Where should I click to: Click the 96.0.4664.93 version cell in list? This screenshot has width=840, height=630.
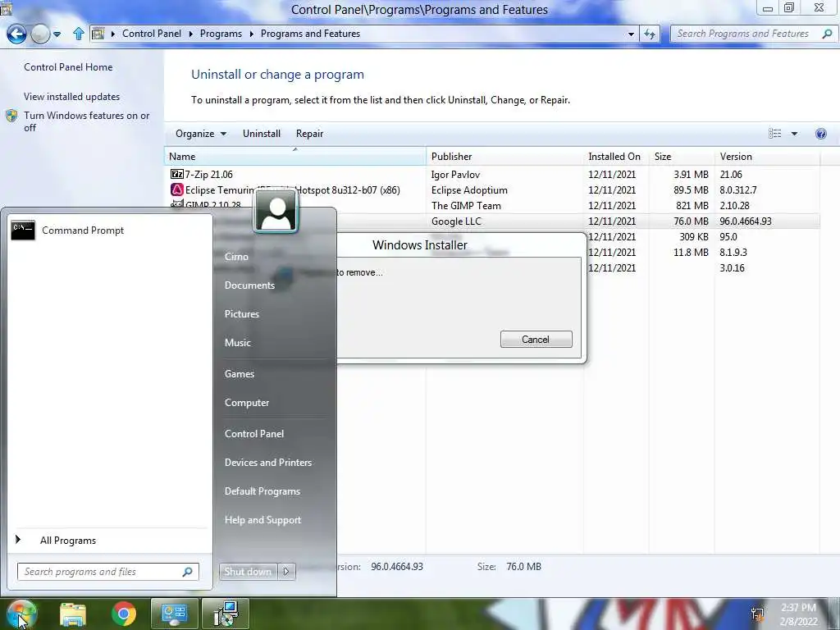coord(746,221)
